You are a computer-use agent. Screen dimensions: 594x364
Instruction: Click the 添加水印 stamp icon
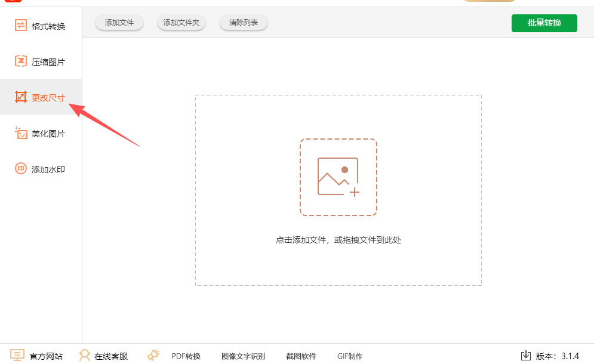(20, 168)
